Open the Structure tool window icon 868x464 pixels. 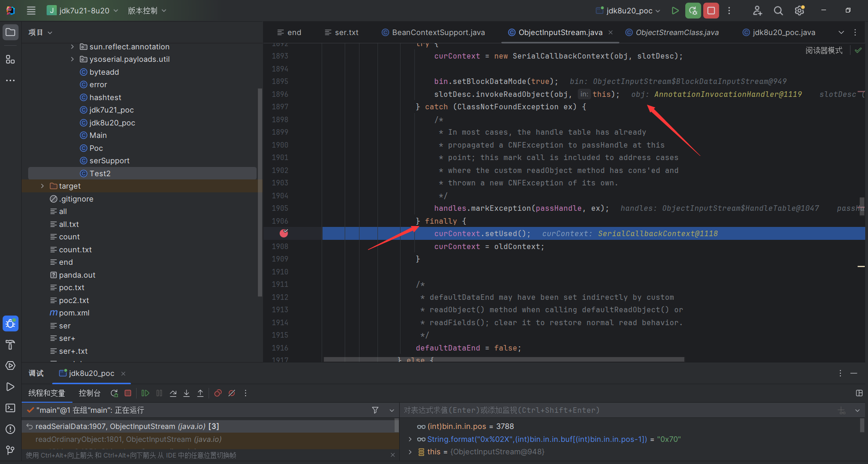point(10,59)
